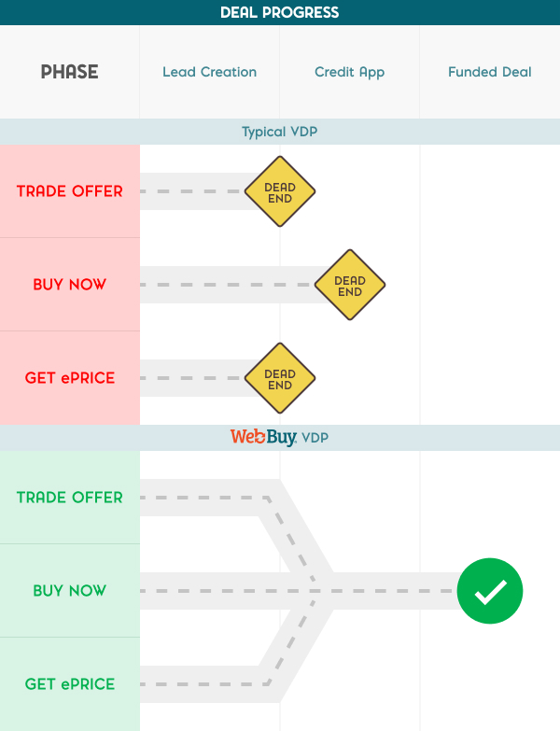This screenshot has width=560, height=731.
Task: Click the Deal Progress title bar
Action: coord(280,12)
